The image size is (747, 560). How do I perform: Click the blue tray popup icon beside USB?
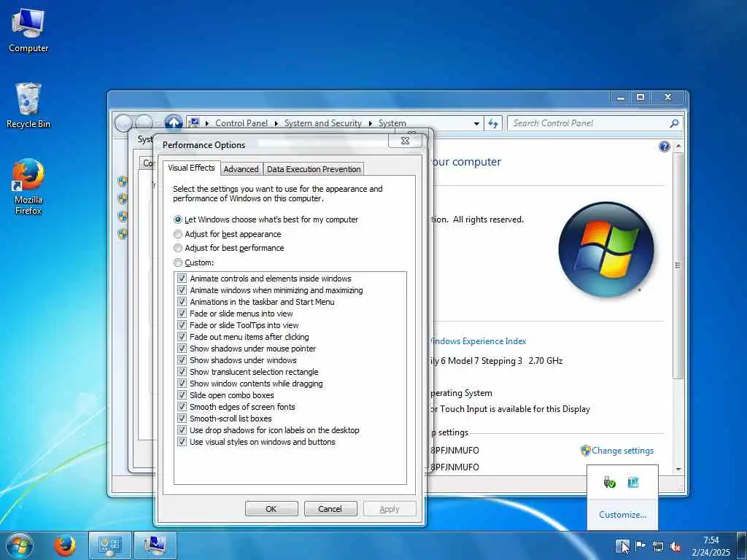pyautogui.click(x=632, y=483)
